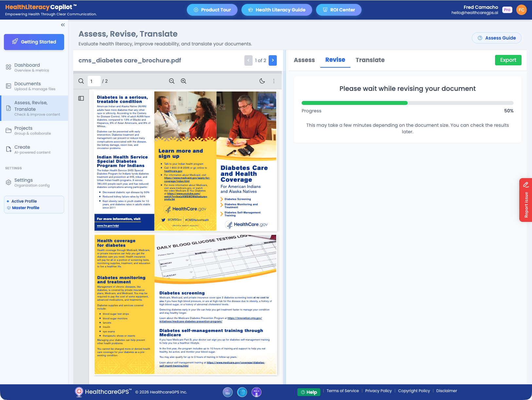Image resolution: width=532 pixels, height=400 pixels.
Task: Zoom in on the PDF preview
Action: coord(184,81)
